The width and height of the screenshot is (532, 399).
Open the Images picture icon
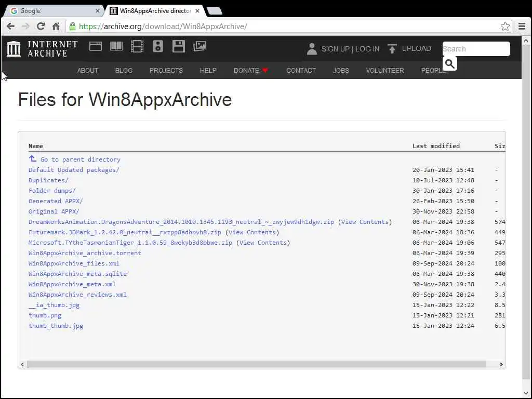(199, 46)
